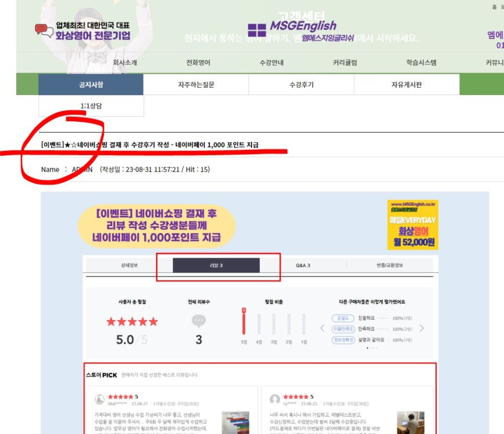Click the cy**** reviewer avatar
The image size is (504, 434).
click(275, 400)
